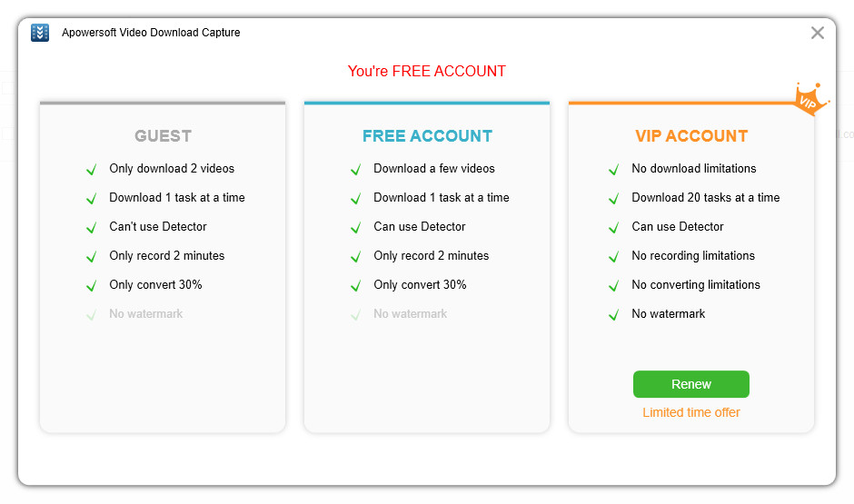
Task: Click checkmark beside Can't use Detector
Action: click(92, 228)
